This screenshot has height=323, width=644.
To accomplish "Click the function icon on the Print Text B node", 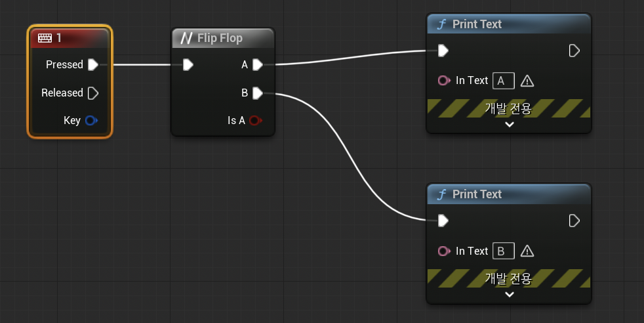I will (x=441, y=194).
